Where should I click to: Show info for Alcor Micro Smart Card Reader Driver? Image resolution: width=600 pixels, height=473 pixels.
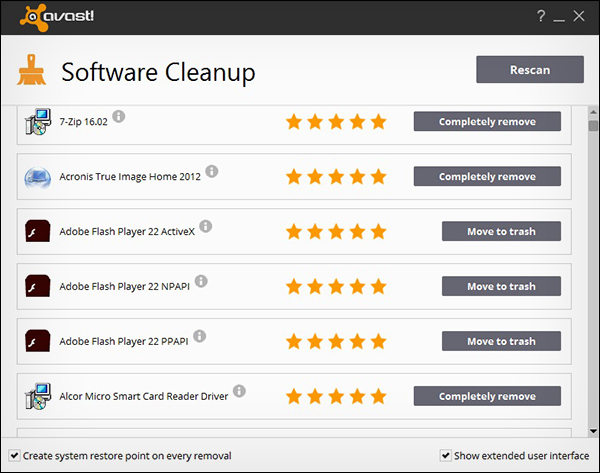coord(239,391)
